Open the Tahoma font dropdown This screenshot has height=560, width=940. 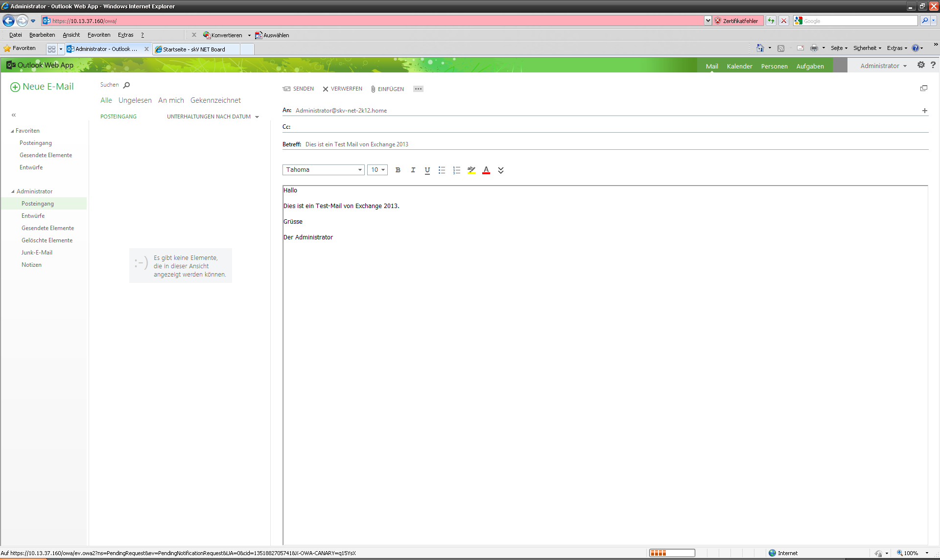tap(360, 170)
